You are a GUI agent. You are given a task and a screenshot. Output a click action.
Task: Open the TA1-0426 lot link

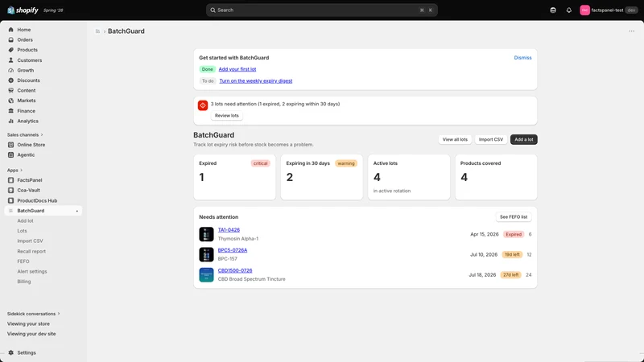click(x=229, y=230)
